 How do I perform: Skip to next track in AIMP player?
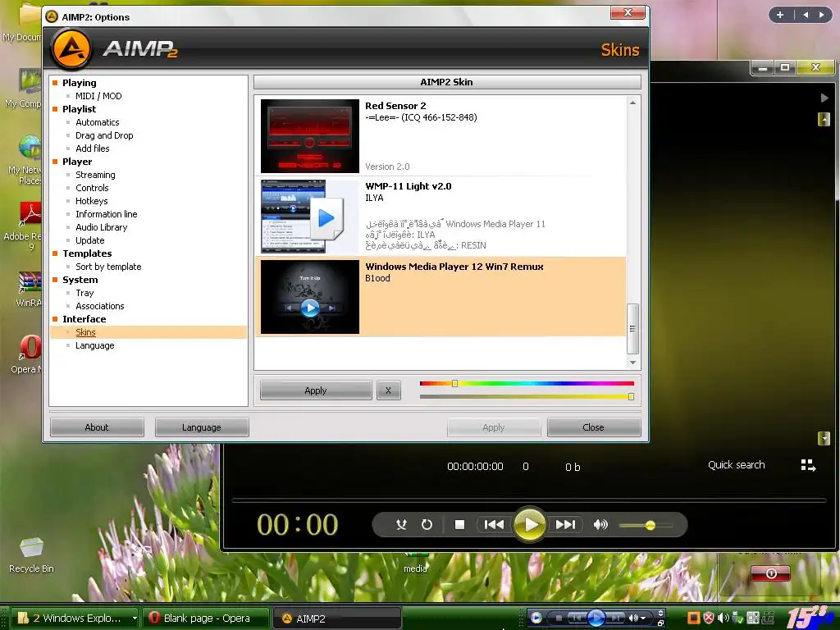565,524
